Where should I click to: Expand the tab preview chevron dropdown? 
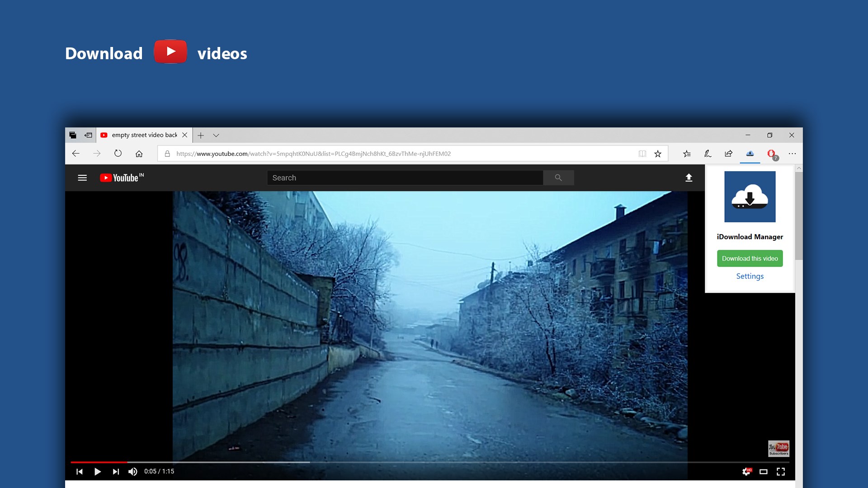[216, 136]
